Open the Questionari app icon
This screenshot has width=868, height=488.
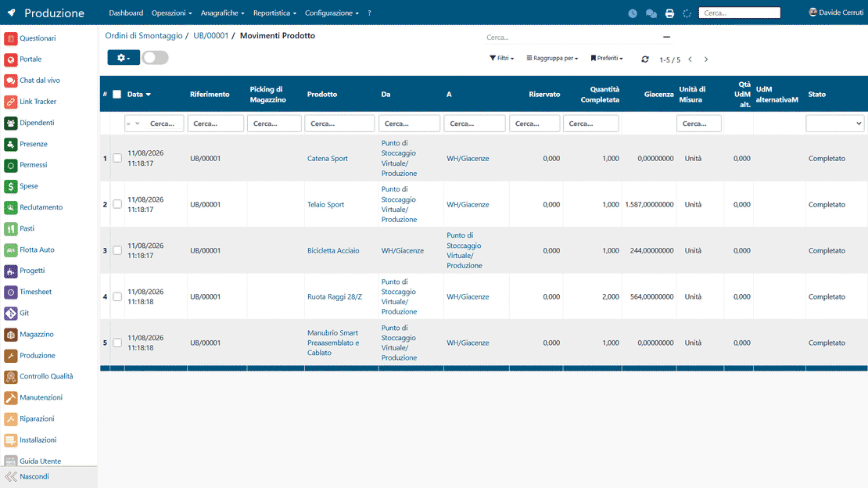pos(10,38)
